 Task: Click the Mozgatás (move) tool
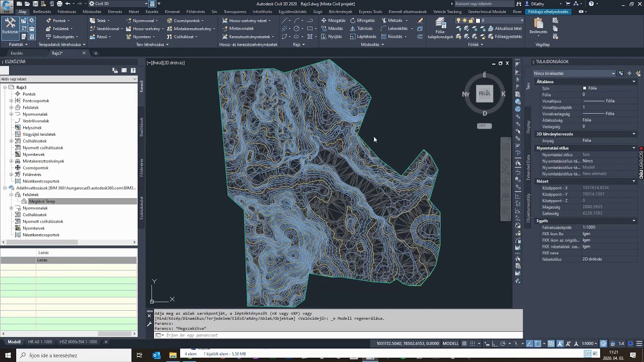point(333,21)
